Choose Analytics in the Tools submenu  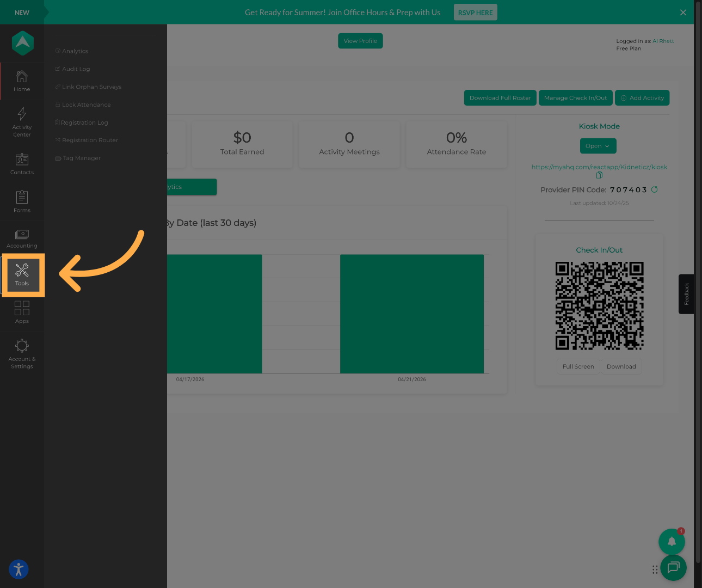(x=72, y=51)
